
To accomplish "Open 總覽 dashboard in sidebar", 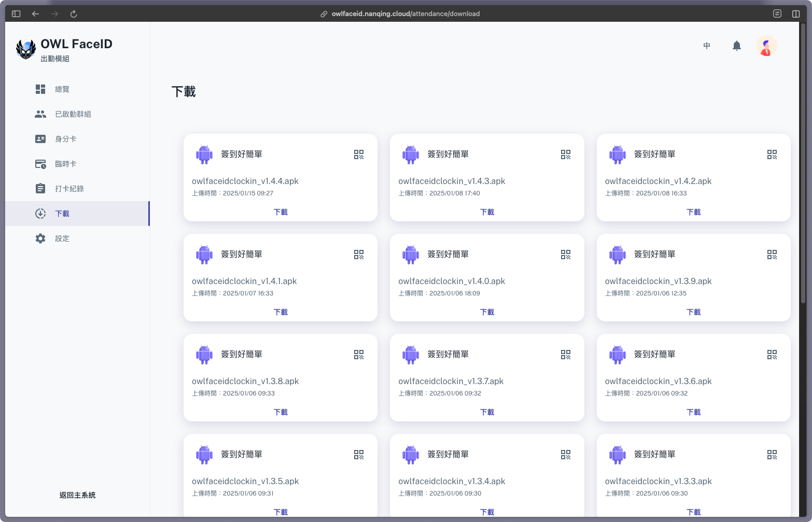I will (62, 89).
